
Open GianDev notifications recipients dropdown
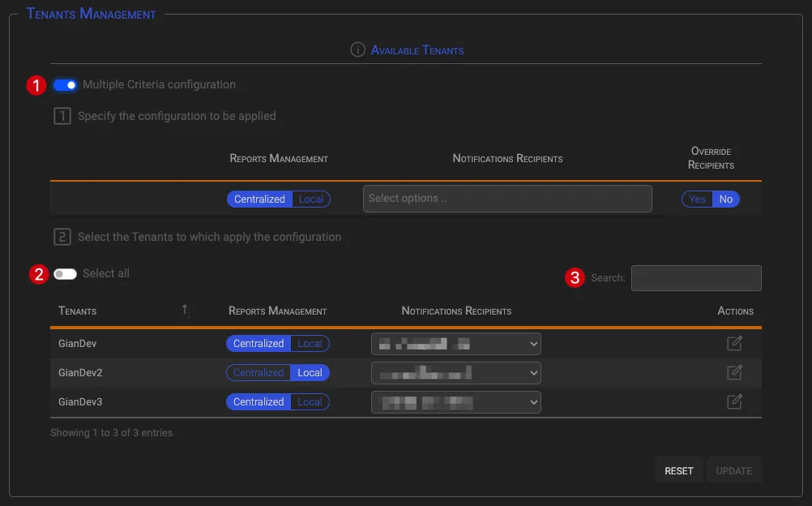coord(455,344)
